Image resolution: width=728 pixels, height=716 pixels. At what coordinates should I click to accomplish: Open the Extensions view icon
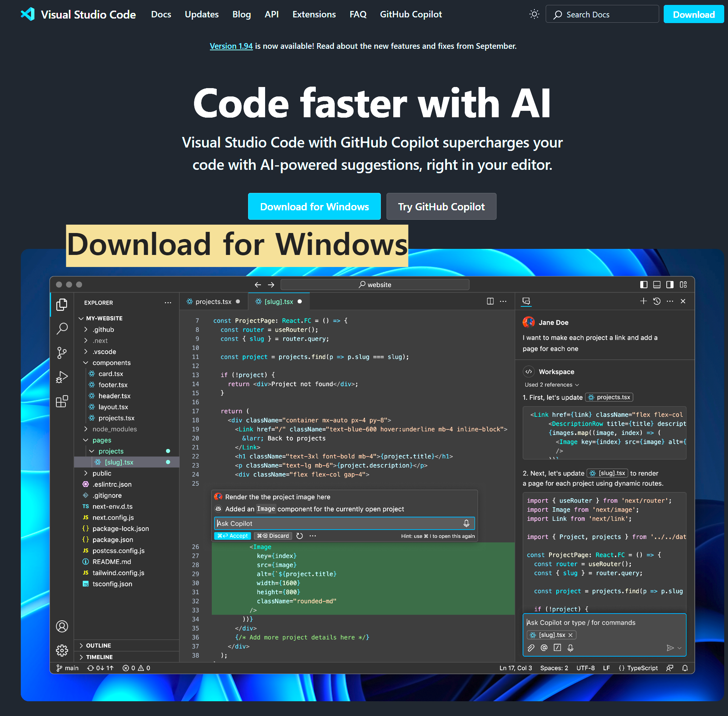coord(62,401)
